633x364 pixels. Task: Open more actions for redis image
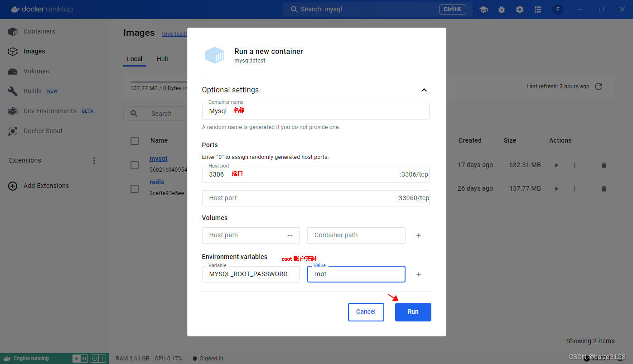575,189
